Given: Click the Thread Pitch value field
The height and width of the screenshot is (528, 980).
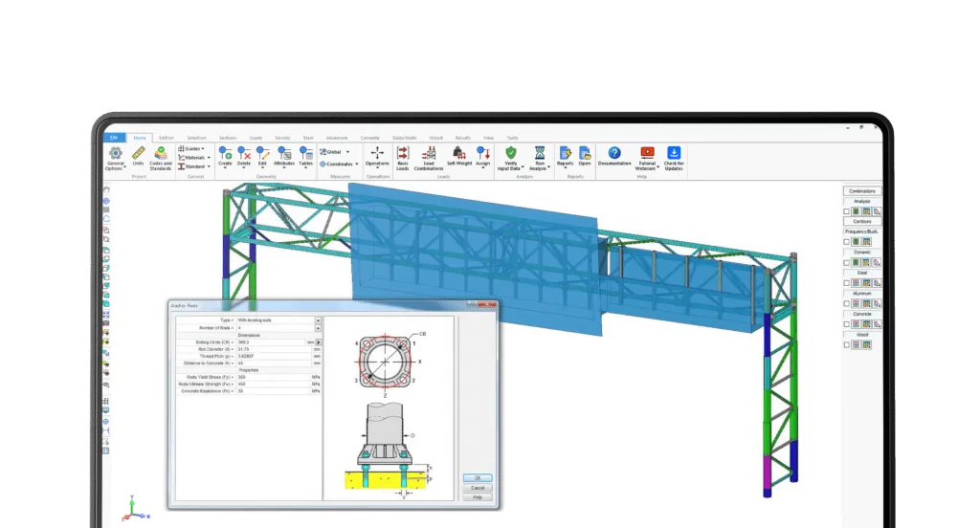Looking at the screenshot, I should pos(275,356).
